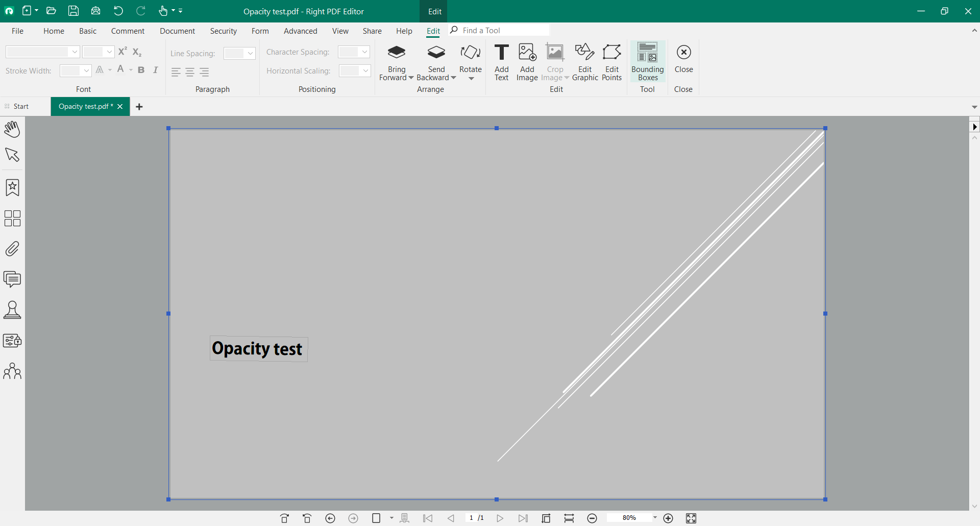The image size is (980, 526).
Task: Go to the first page button
Action: tap(428, 518)
